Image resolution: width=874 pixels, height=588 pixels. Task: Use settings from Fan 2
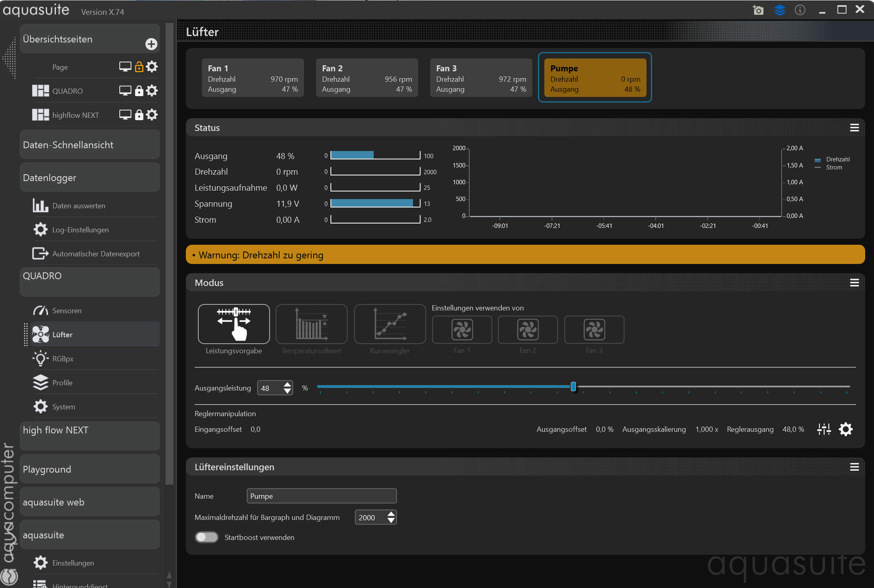tap(528, 330)
